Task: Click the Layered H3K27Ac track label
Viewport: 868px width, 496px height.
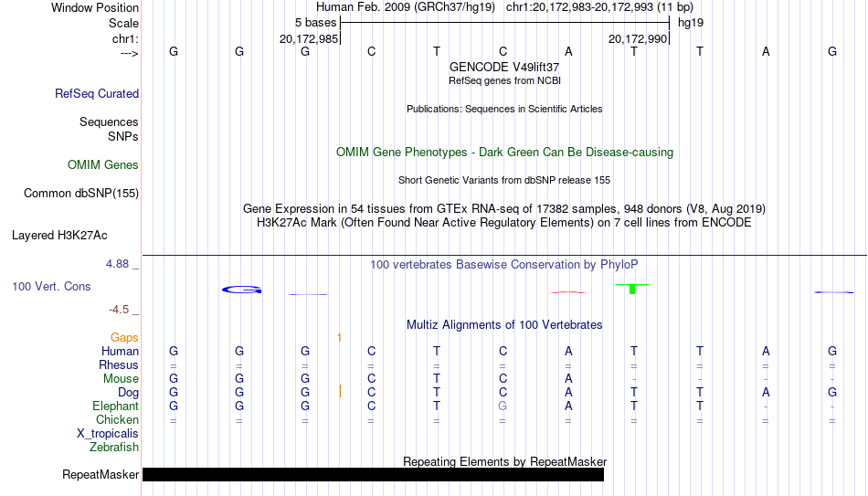Action: [59, 236]
